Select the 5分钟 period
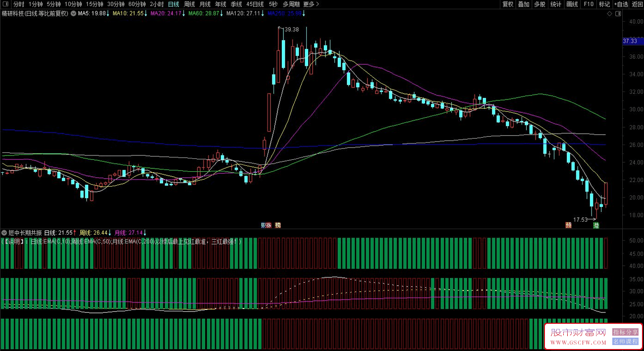Screen dimensions: 644x351 click(x=54, y=4)
